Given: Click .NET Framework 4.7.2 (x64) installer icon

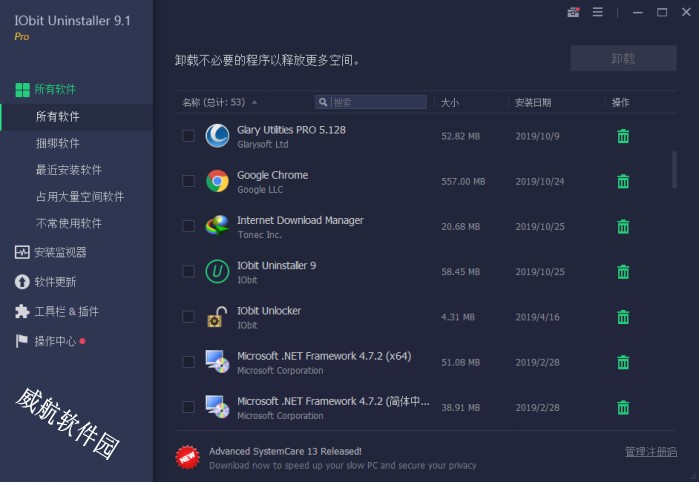Looking at the screenshot, I should [217, 362].
